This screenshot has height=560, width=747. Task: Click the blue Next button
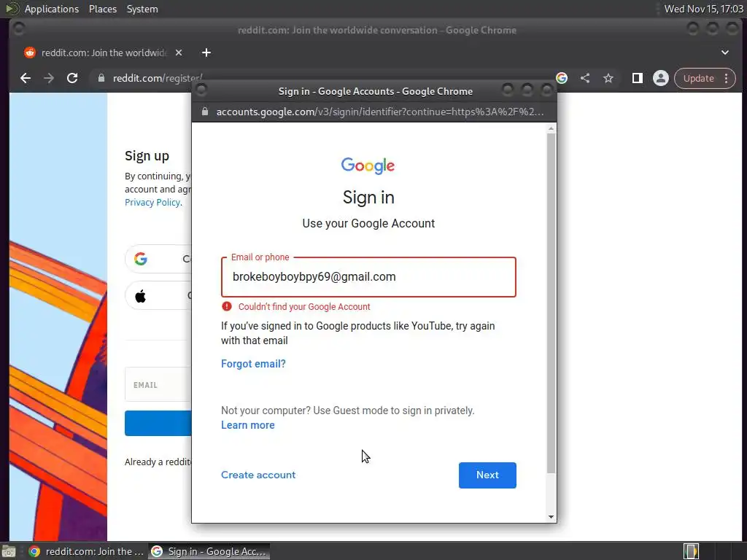pyautogui.click(x=487, y=475)
